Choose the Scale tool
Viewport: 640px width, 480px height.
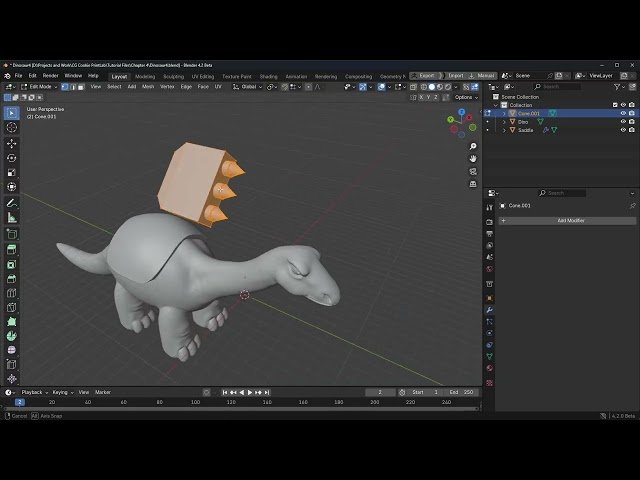click(12, 172)
